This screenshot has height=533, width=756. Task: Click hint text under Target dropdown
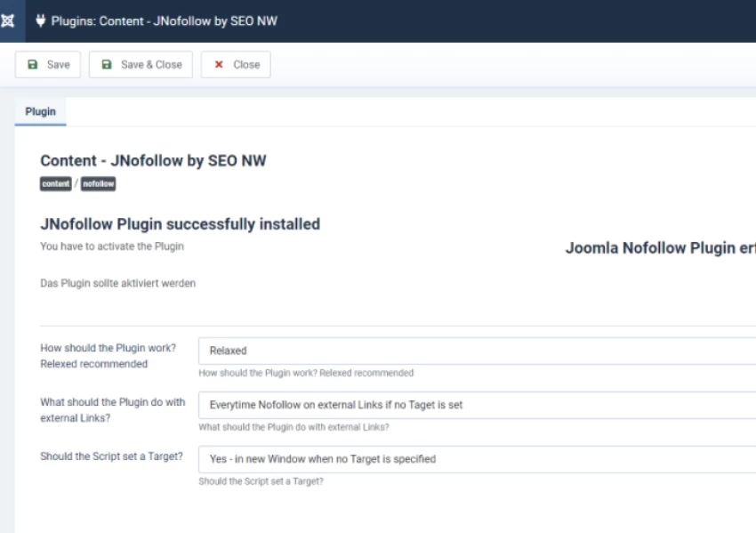[261, 481]
